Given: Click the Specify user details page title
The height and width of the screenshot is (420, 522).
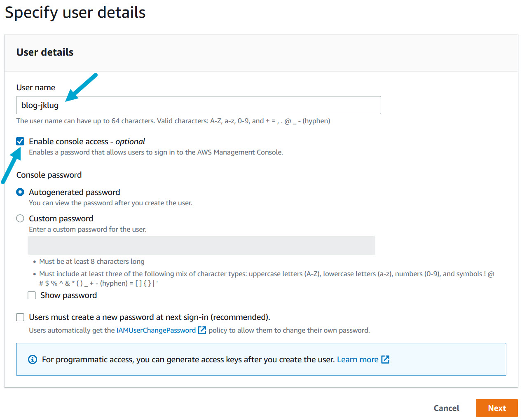Looking at the screenshot, I should (x=75, y=12).
